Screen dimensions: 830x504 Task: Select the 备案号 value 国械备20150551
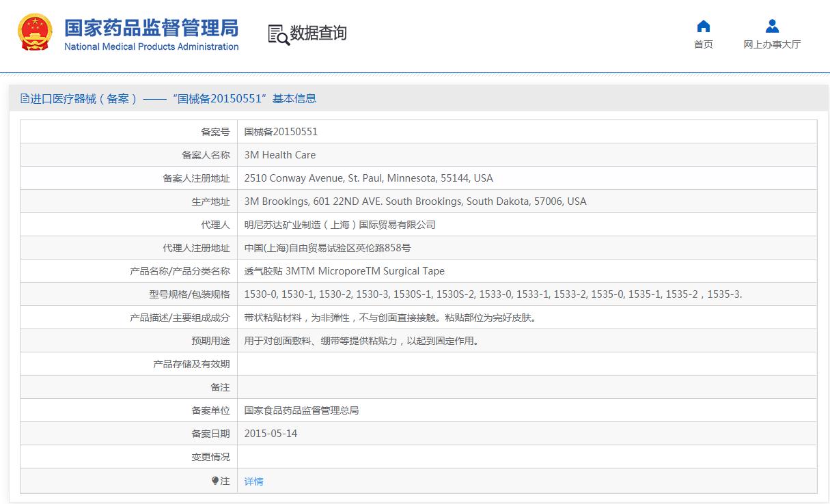[x=281, y=132]
